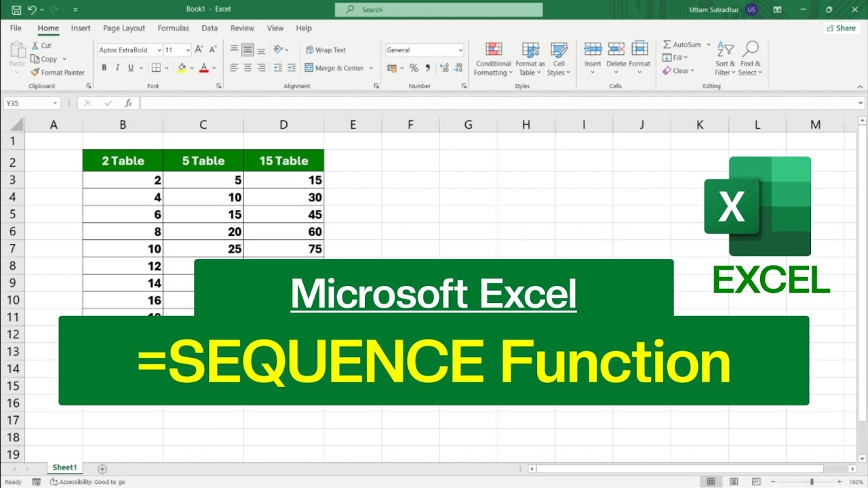Click Increase Indent icon
The width and height of the screenshot is (868, 488).
coord(292,68)
